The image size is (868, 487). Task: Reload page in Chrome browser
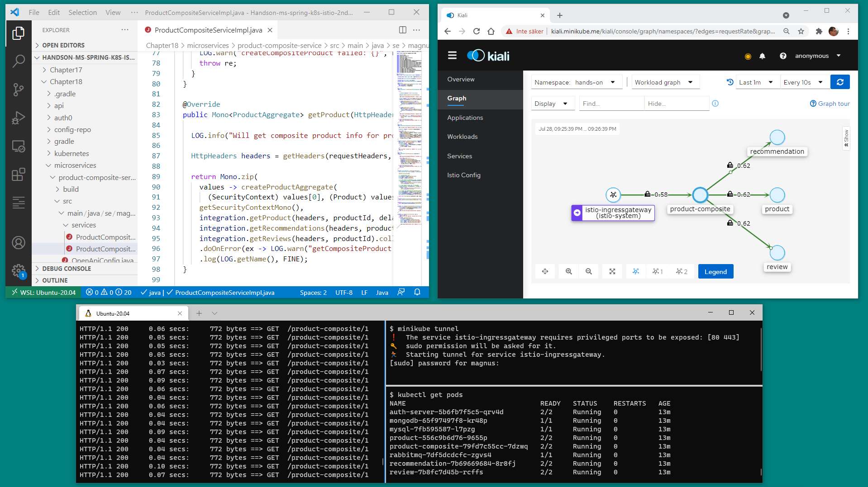477,31
